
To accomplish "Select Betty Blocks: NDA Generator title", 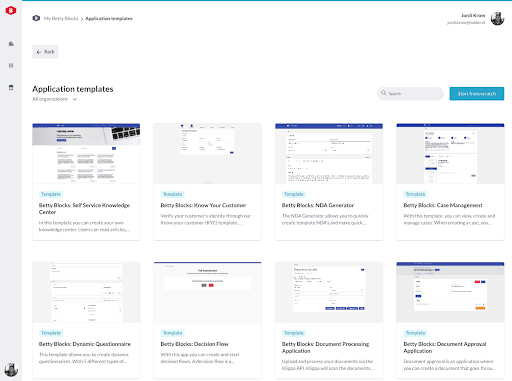I will pos(318,205).
